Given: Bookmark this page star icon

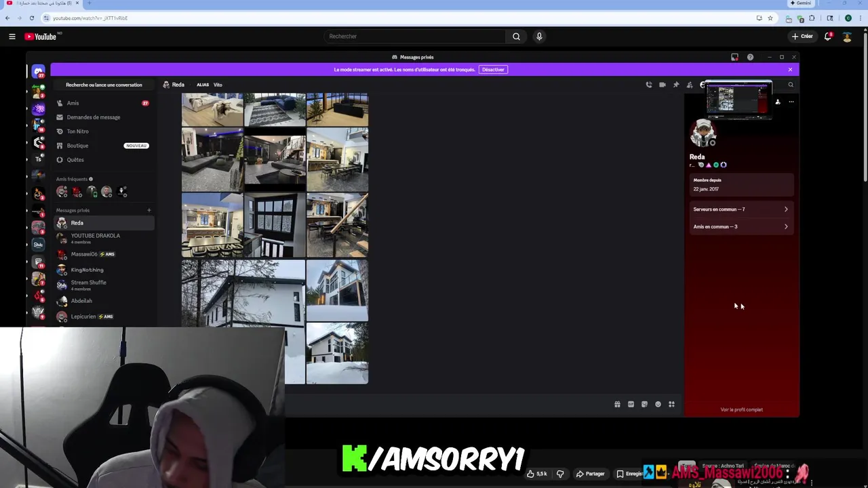Looking at the screenshot, I should (x=770, y=18).
